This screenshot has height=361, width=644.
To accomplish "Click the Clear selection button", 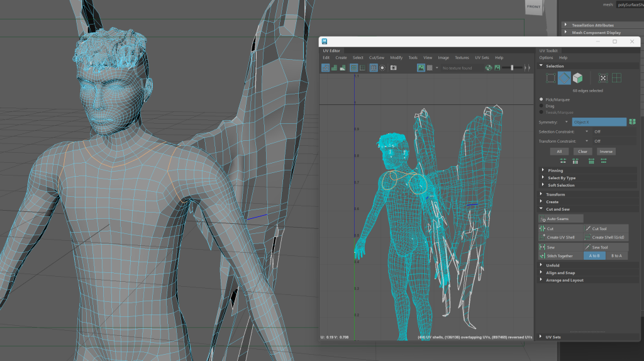I will (x=582, y=152).
